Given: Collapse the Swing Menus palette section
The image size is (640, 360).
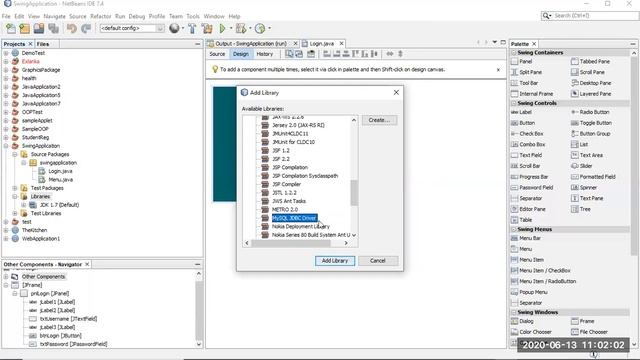Looking at the screenshot, I should (514, 229).
